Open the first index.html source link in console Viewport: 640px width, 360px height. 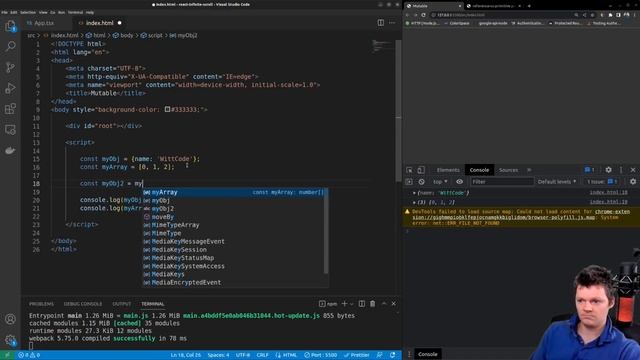pyautogui.click(x=609, y=192)
